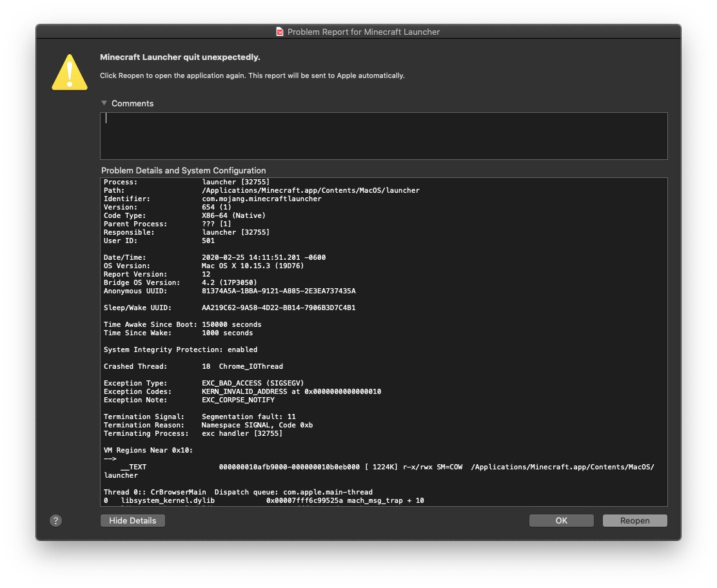Click 'OS Version: Mac OS X 10.15.3' line

pyautogui.click(x=204, y=266)
